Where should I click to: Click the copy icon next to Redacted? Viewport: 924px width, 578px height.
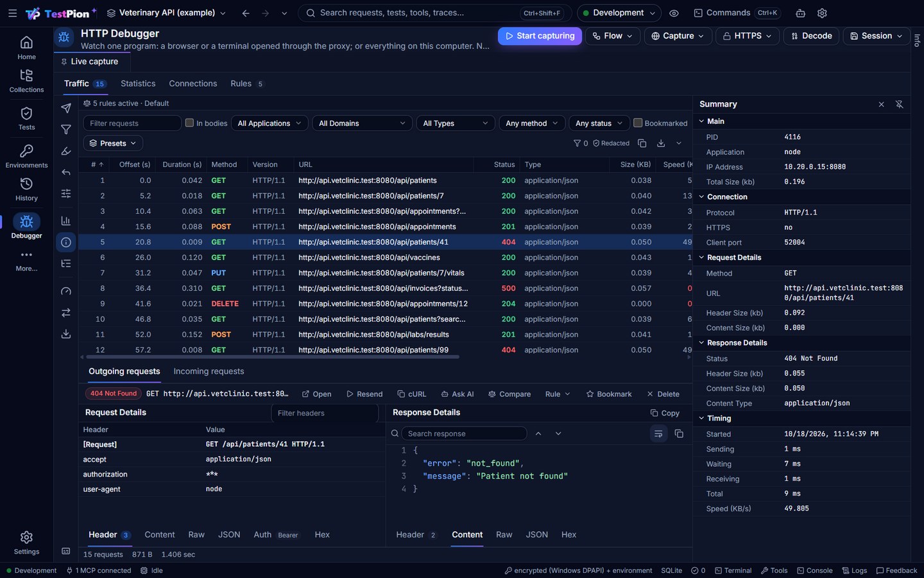pyautogui.click(x=642, y=143)
